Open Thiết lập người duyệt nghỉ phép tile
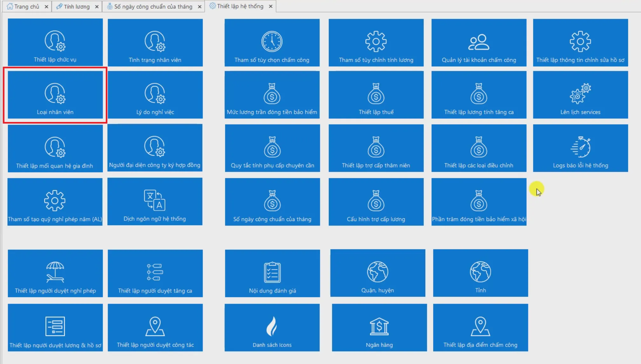The image size is (641, 364). tap(55, 273)
